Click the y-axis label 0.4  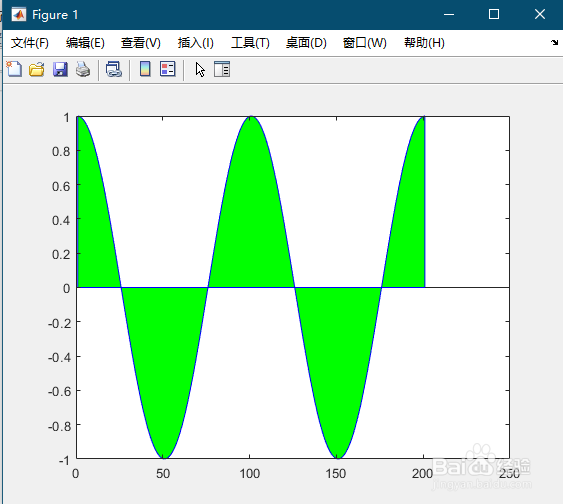[x=61, y=220]
